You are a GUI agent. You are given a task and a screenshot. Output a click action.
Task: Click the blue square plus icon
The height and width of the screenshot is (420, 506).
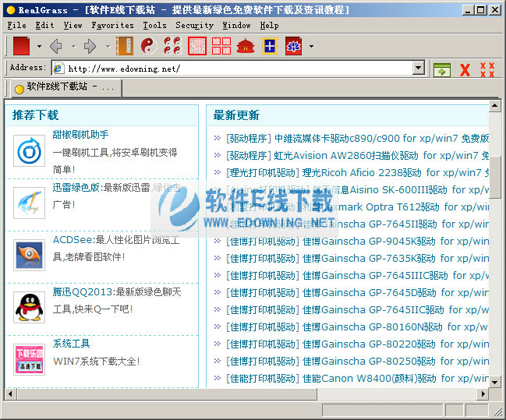tap(269, 46)
